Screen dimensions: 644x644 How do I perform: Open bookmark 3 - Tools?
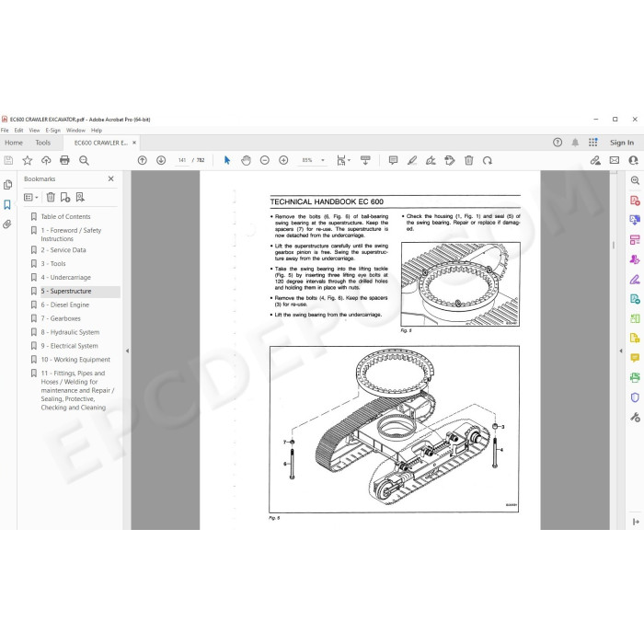pyautogui.click(x=53, y=264)
